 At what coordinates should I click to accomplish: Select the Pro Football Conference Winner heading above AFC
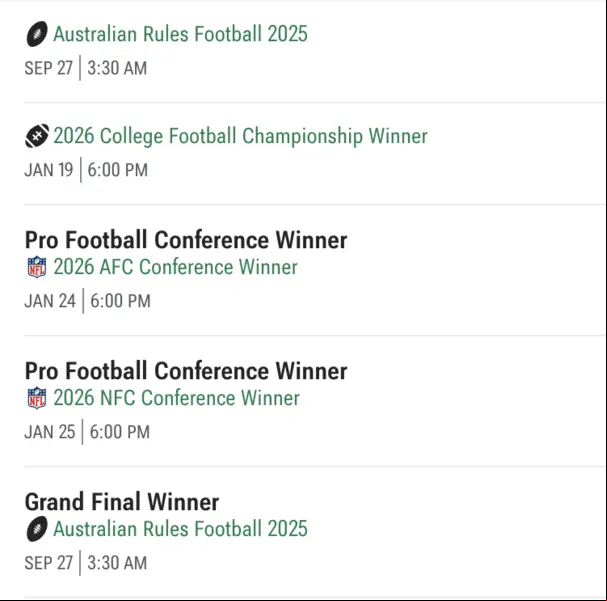[186, 240]
